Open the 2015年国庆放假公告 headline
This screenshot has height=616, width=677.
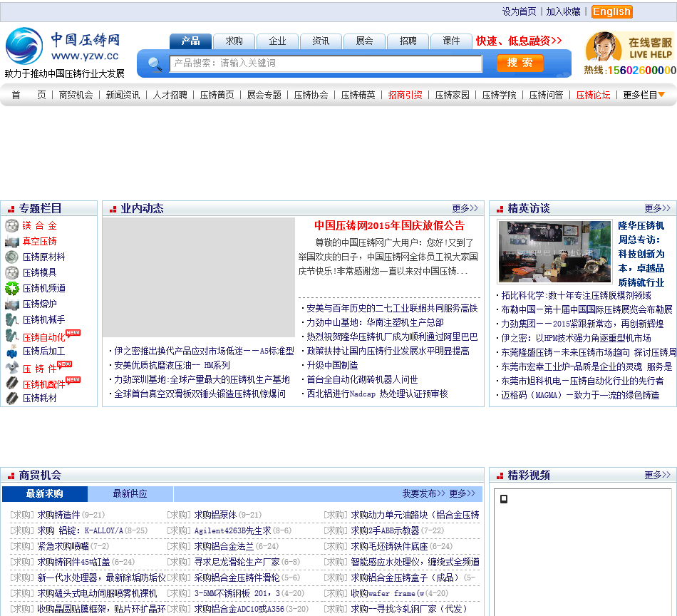coord(389,225)
